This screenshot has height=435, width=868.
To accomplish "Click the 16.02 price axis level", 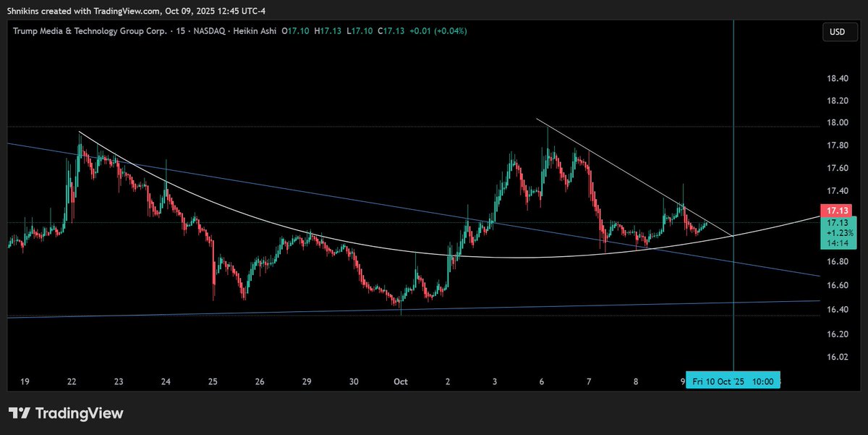I will [x=837, y=357].
